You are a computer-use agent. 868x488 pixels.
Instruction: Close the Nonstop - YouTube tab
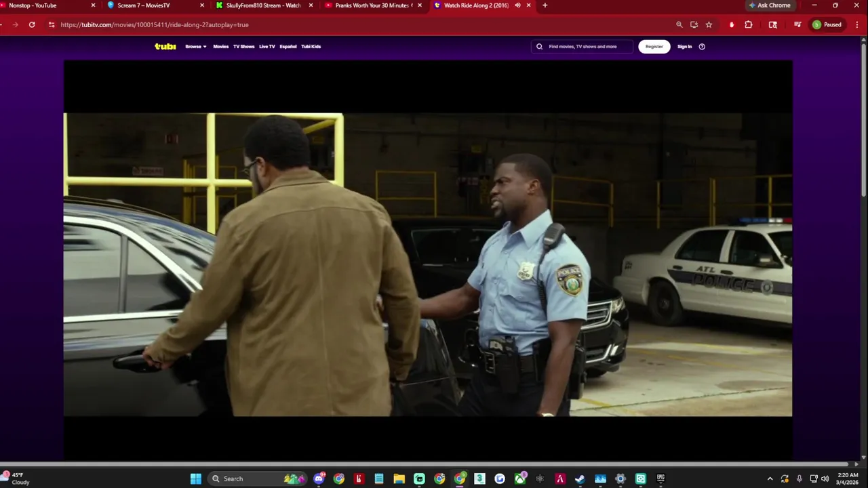pyautogui.click(x=94, y=5)
